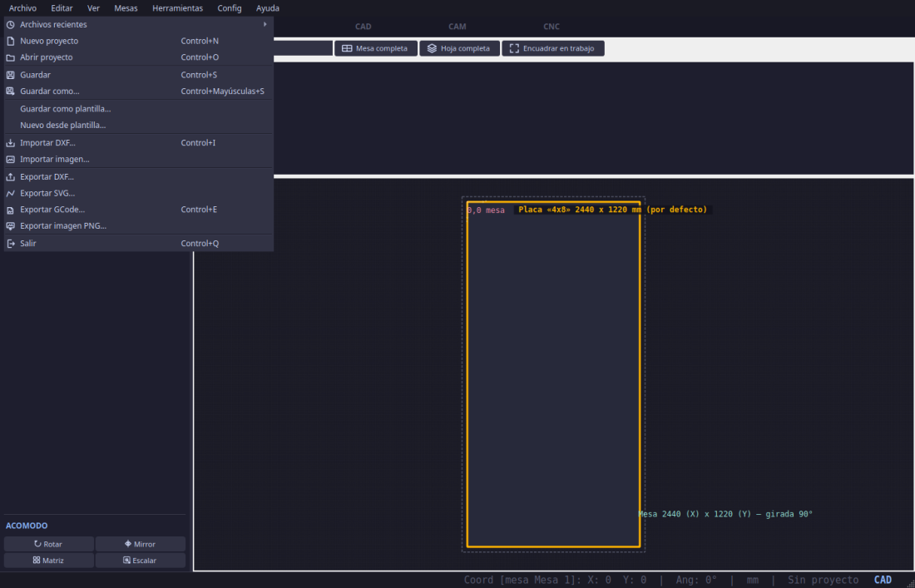Switch to the CNC tab

551,27
